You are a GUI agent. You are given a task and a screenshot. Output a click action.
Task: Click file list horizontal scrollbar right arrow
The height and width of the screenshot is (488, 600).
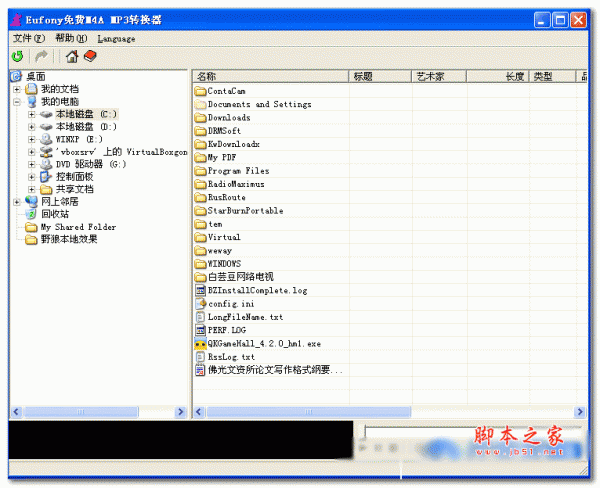click(580, 412)
